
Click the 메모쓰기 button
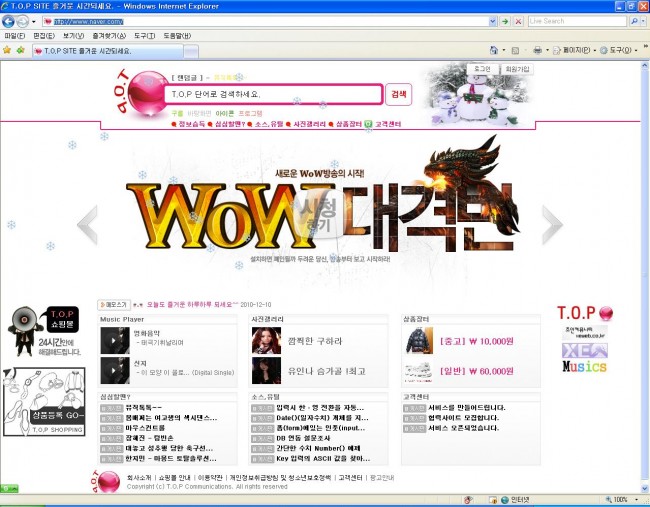114,305
